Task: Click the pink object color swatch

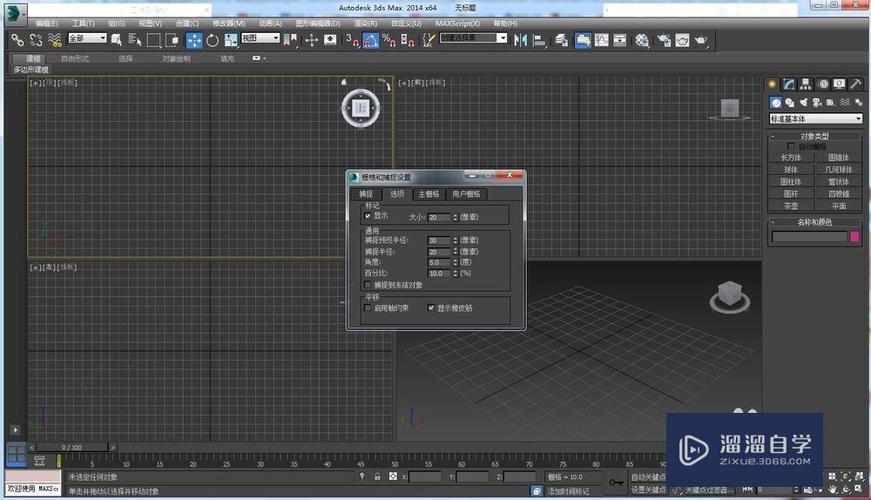Action: tap(855, 237)
